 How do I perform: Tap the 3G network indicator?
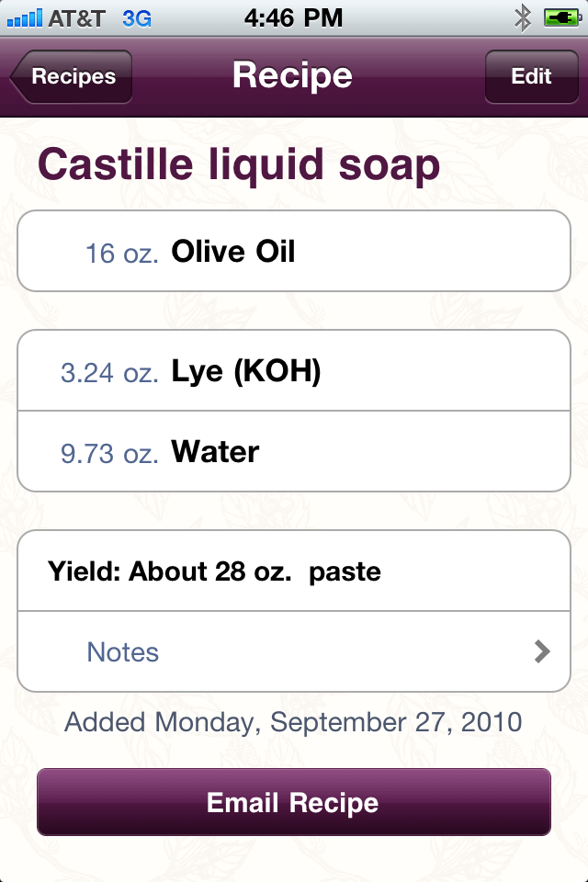[x=137, y=17]
